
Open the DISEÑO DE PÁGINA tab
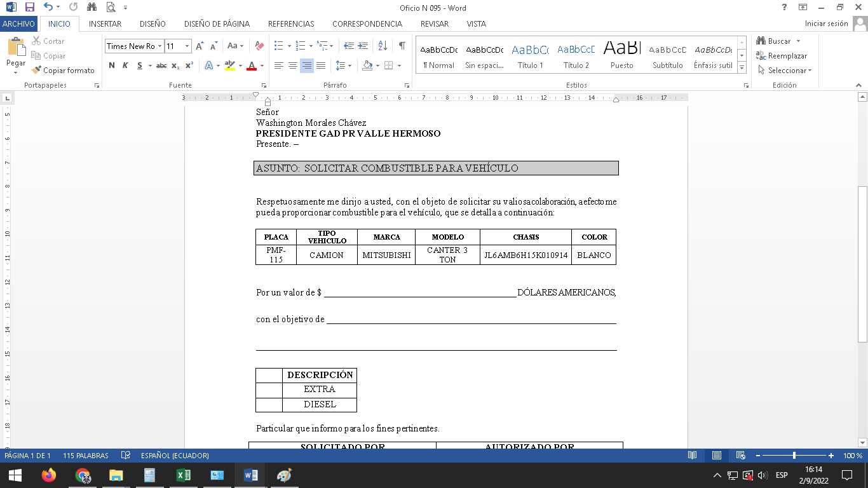(217, 24)
